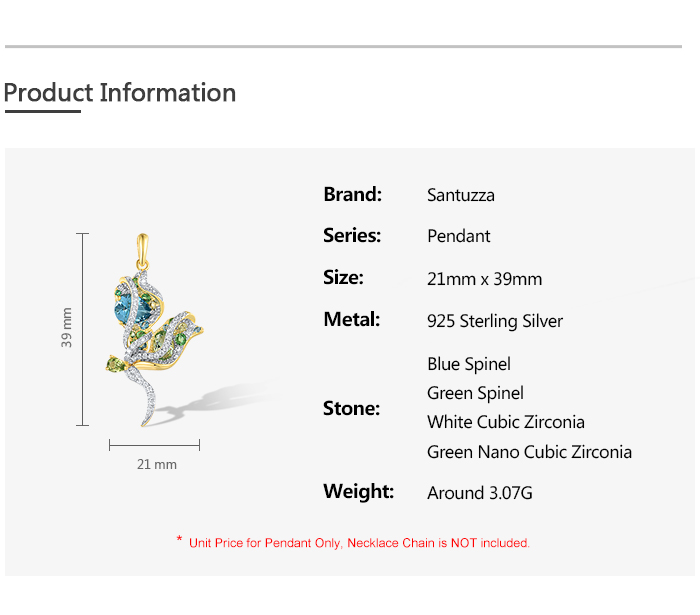Click the Metal label

pyautogui.click(x=351, y=320)
